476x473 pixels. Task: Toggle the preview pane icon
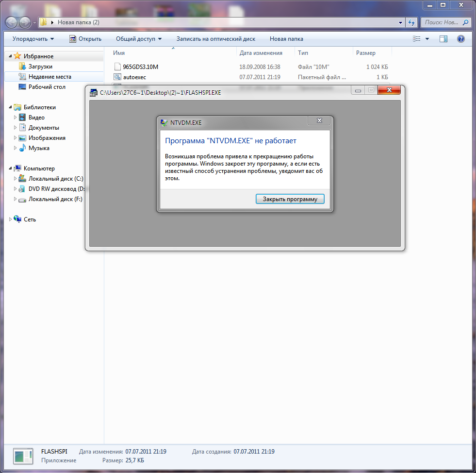tap(443, 39)
